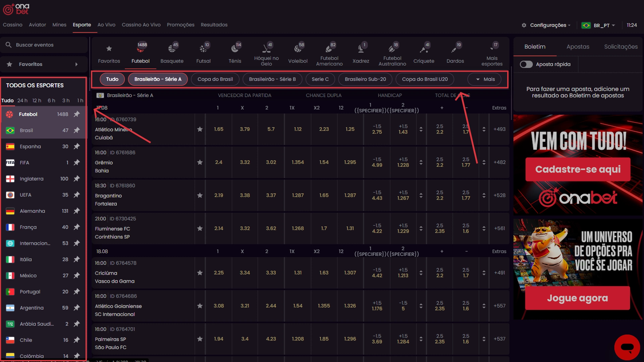Change handicap line for Atlético Mineiro match
The image size is (644, 362).
[421, 129]
